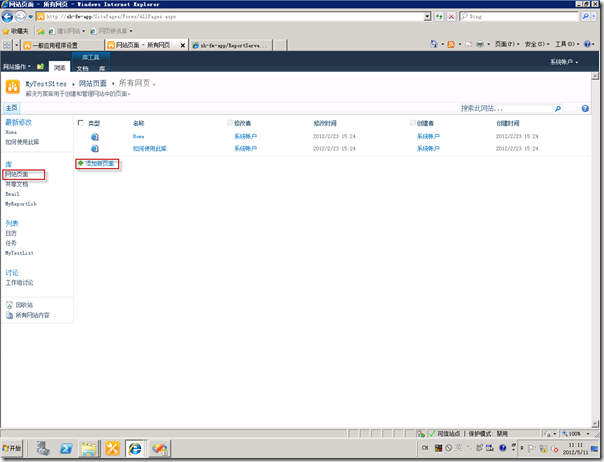This screenshot has height=462, width=604.
Task: Open the 建议网站 favorites bar link
Action: pyautogui.click(x=66, y=31)
